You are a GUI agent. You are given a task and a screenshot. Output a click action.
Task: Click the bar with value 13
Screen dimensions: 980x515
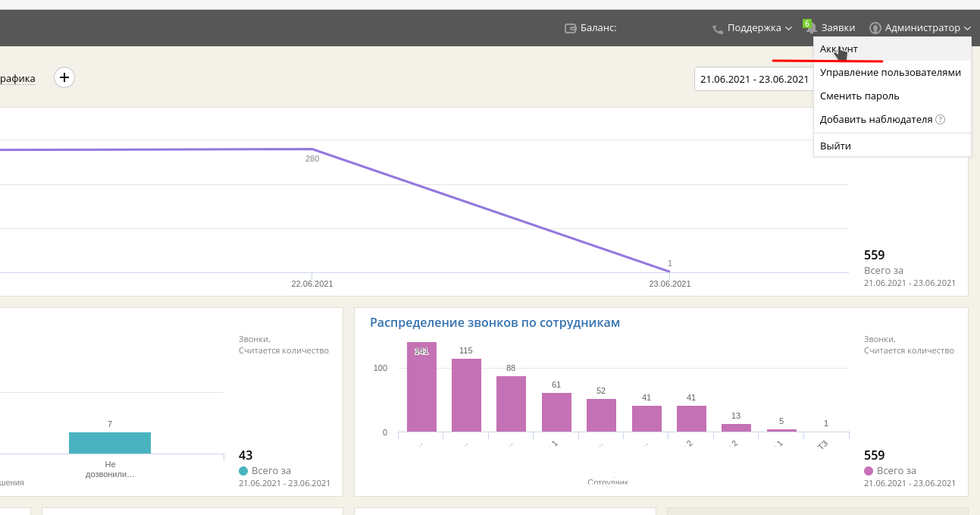coord(736,428)
